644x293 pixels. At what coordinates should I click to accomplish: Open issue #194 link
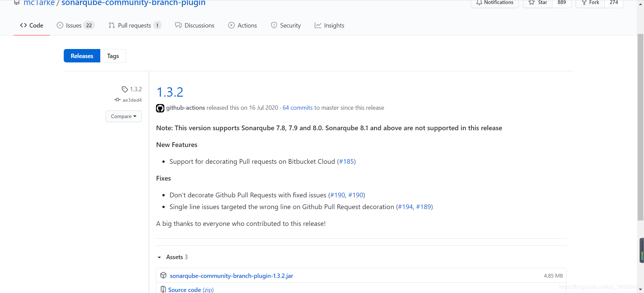pyautogui.click(x=406, y=207)
